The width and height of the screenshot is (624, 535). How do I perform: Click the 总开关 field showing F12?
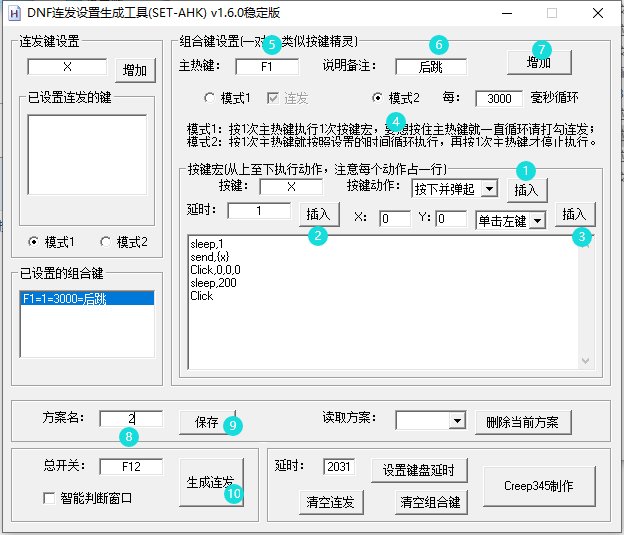click(x=131, y=466)
